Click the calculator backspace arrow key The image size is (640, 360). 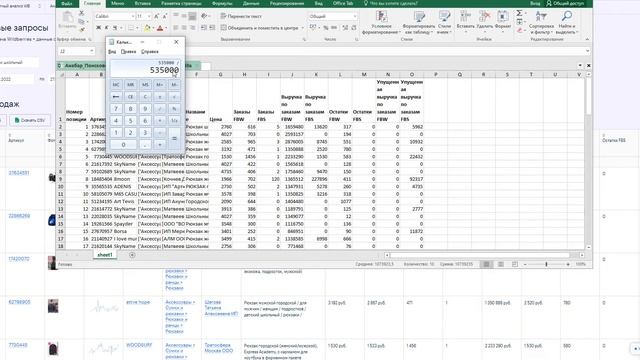[x=116, y=97]
